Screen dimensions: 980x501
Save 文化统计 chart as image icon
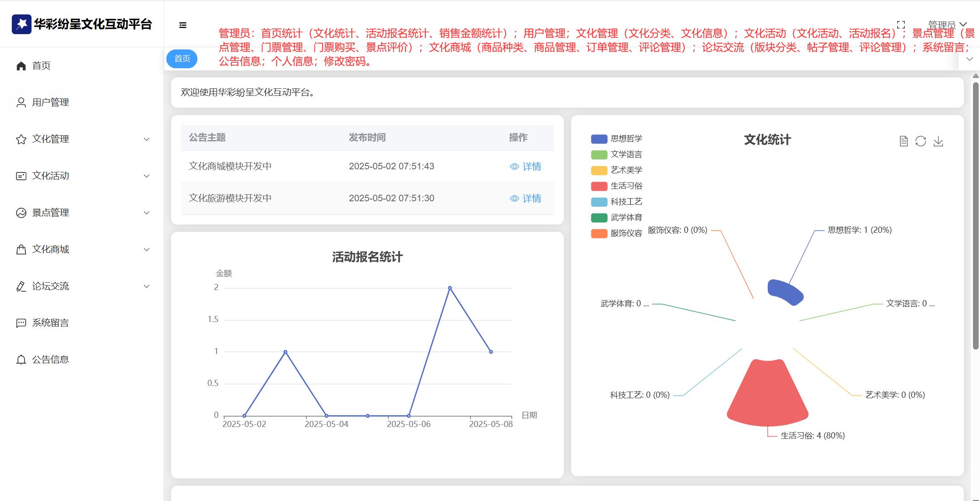938,141
